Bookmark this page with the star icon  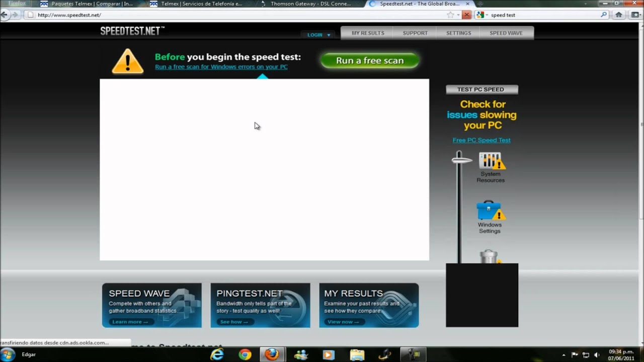[450, 15]
